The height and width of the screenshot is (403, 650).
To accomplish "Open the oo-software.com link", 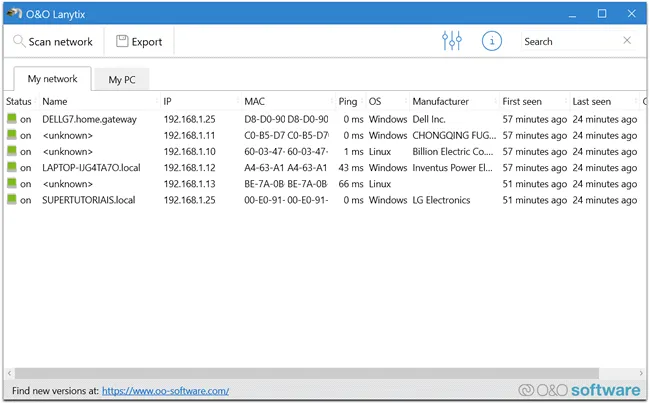I will click(165, 391).
